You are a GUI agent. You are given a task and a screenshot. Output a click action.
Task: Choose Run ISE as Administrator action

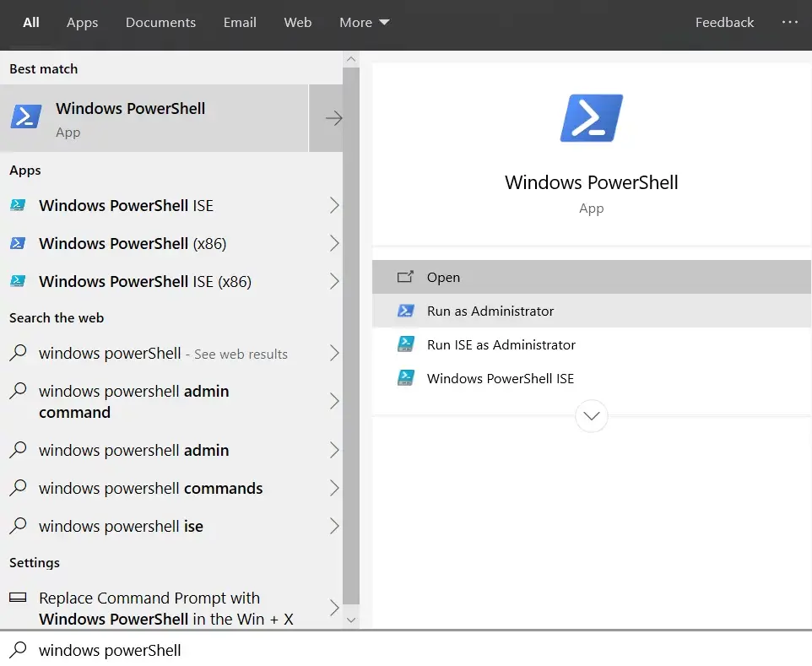(592, 344)
